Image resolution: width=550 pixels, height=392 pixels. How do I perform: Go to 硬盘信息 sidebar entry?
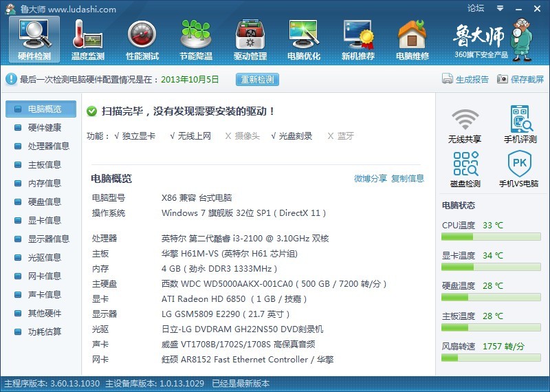point(44,202)
